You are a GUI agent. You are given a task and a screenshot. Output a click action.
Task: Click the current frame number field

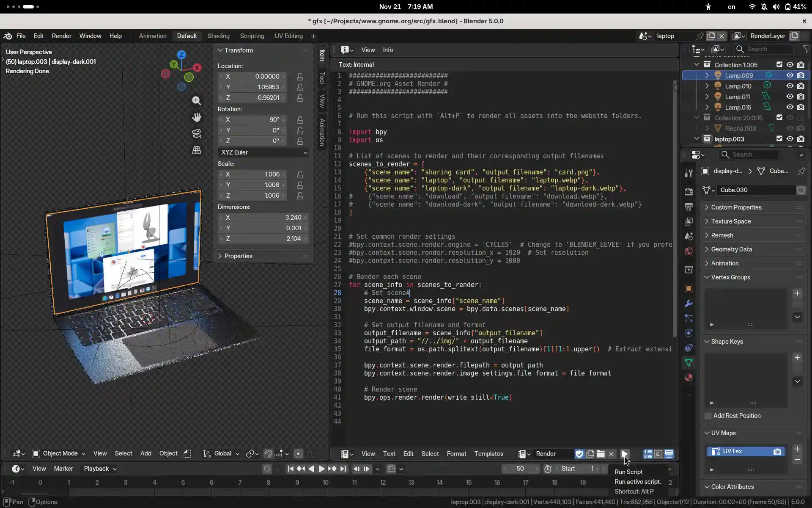(520, 469)
